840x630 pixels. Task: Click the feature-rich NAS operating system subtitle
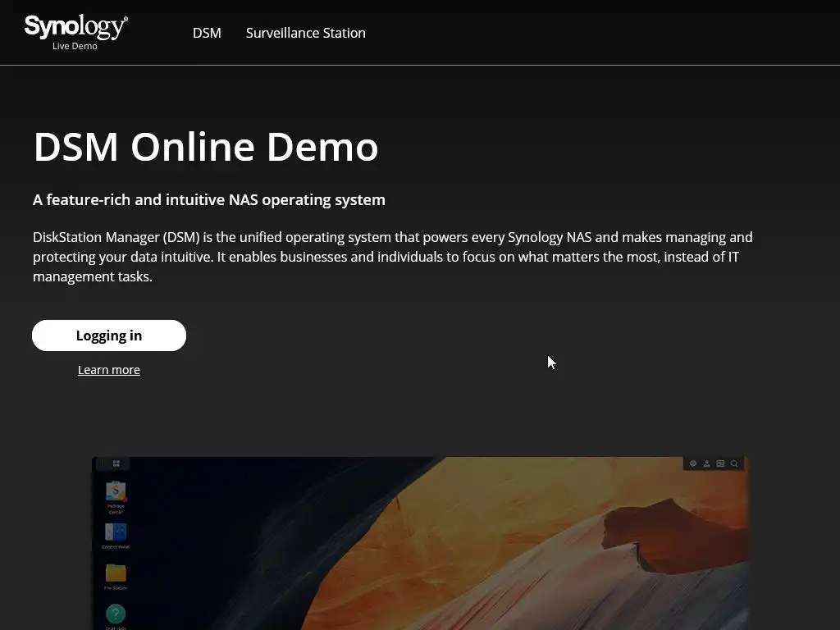click(x=209, y=200)
